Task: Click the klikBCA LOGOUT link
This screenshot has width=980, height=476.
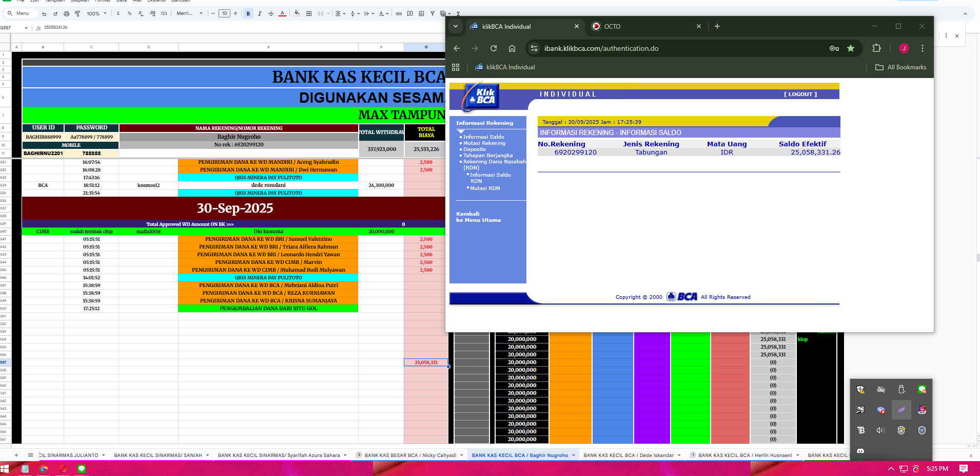Action: click(x=800, y=94)
